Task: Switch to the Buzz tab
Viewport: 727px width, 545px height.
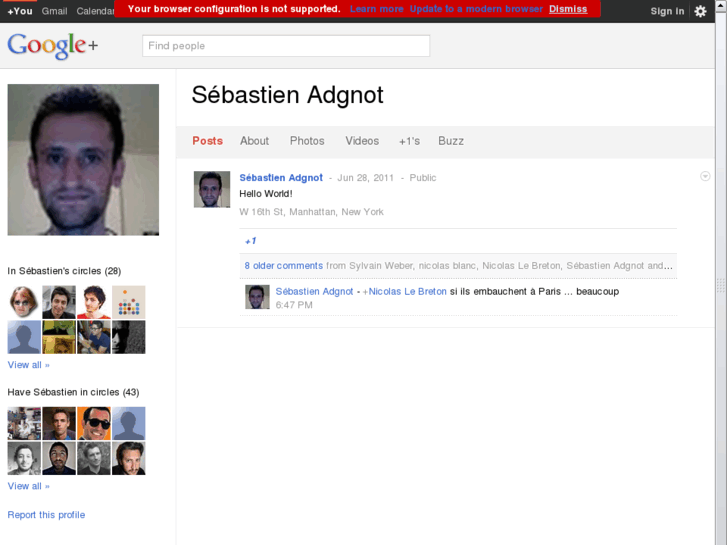Action: [x=451, y=141]
